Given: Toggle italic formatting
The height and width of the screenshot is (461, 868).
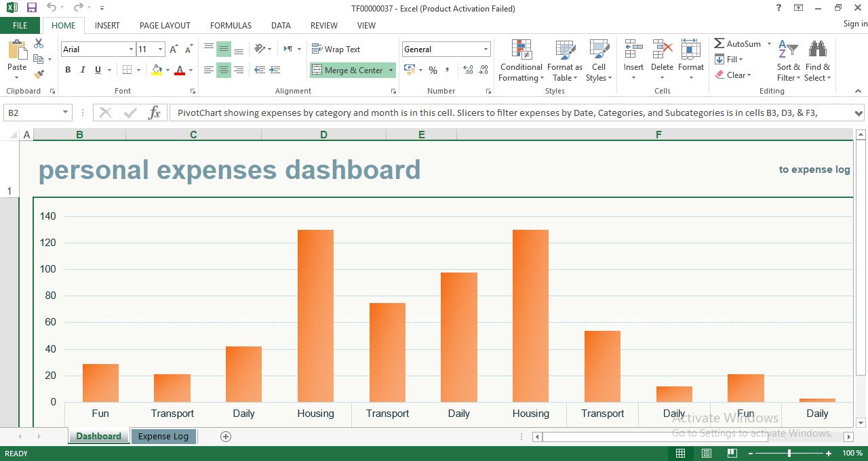Looking at the screenshot, I should point(82,70).
